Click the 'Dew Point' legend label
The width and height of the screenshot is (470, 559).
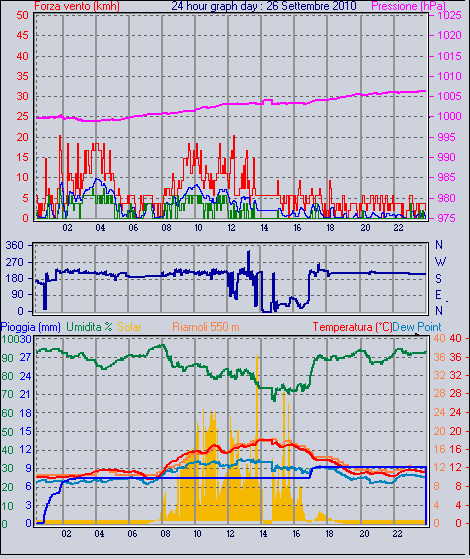point(417,327)
